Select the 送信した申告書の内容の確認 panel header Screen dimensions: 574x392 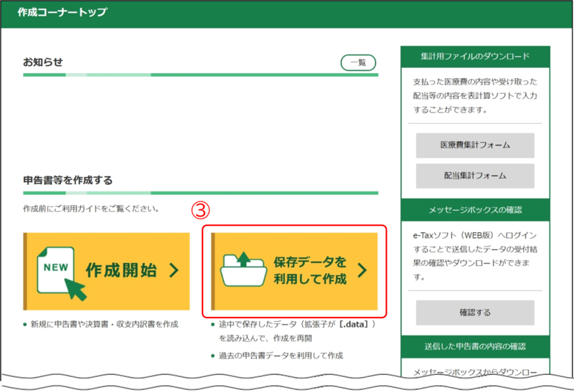(475, 348)
